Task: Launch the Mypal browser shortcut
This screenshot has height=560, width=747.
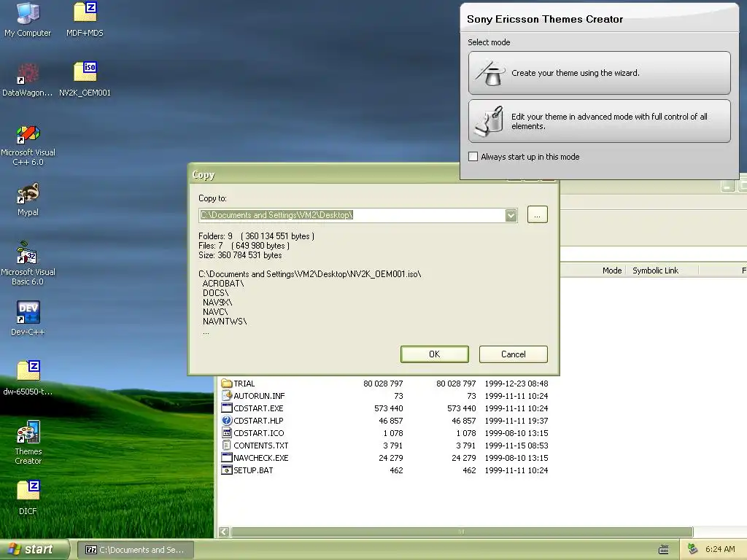Action: tap(28, 200)
